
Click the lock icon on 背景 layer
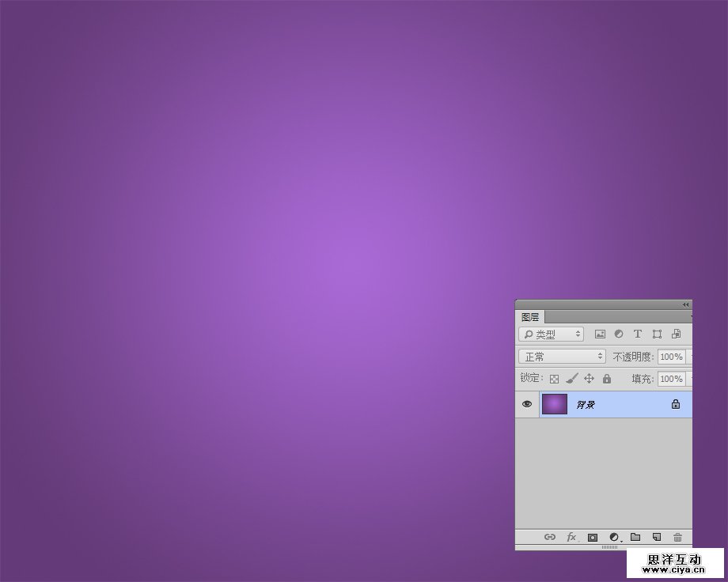coord(676,404)
